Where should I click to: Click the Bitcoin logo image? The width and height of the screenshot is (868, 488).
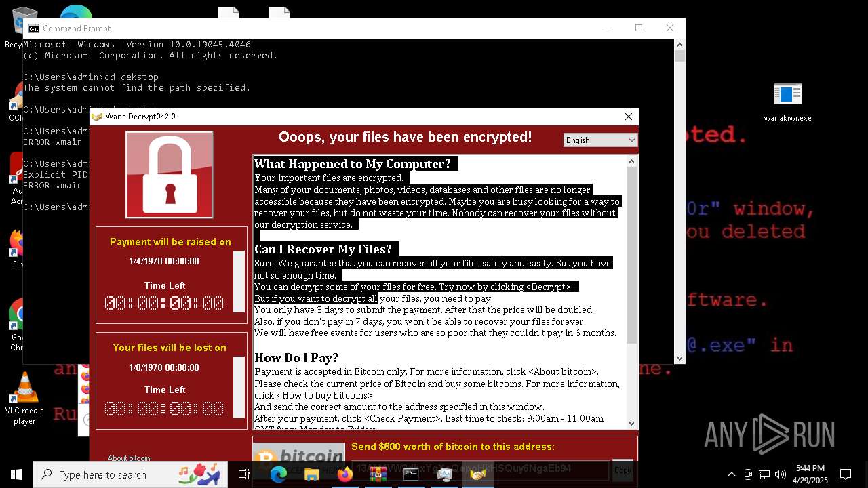(x=299, y=461)
